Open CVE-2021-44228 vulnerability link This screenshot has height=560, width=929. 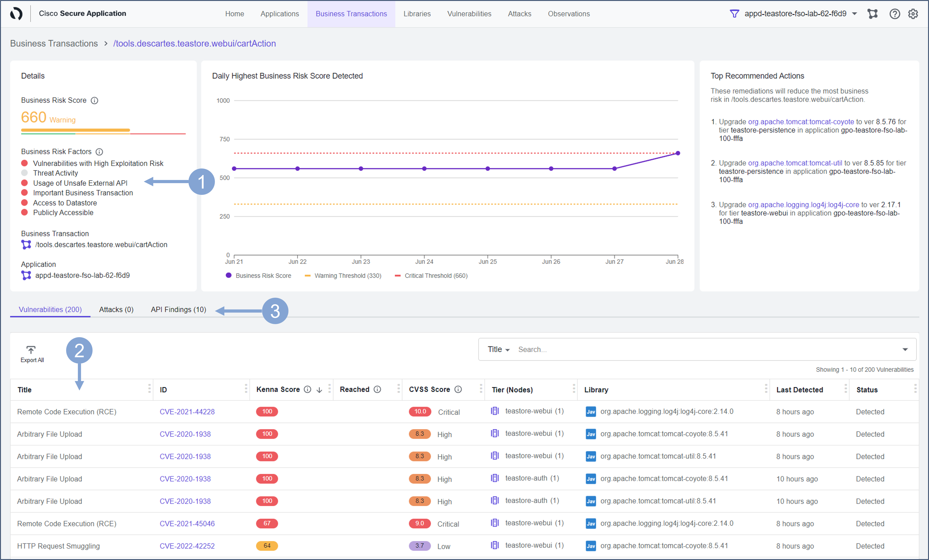coord(187,412)
